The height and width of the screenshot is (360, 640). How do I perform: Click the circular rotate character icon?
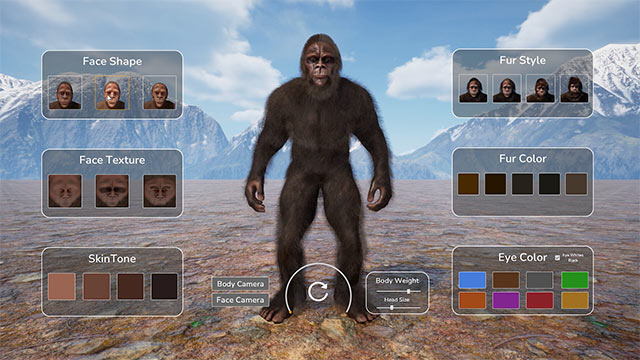tap(318, 291)
